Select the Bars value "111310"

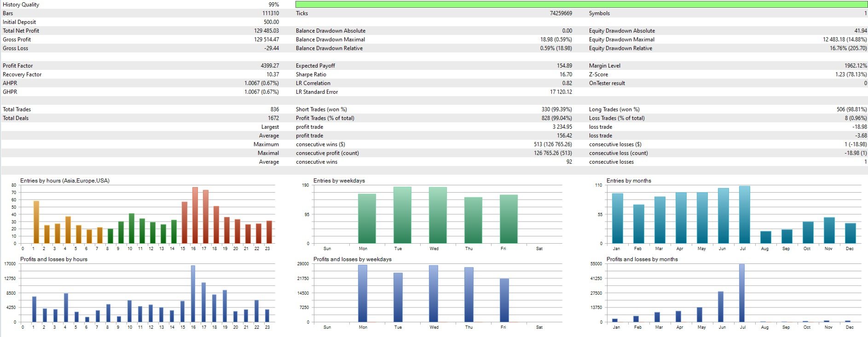271,13
